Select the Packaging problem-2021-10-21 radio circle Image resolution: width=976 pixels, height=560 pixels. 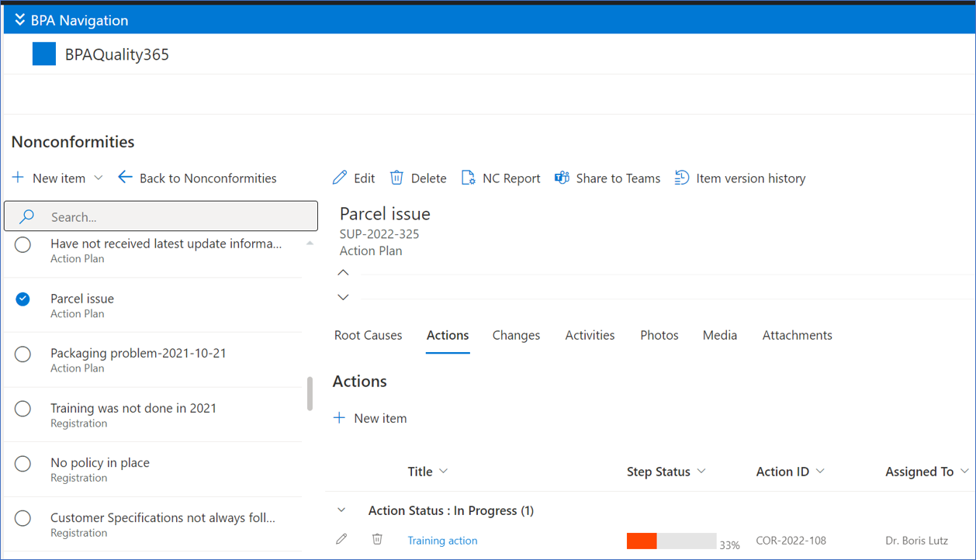[x=23, y=354]
